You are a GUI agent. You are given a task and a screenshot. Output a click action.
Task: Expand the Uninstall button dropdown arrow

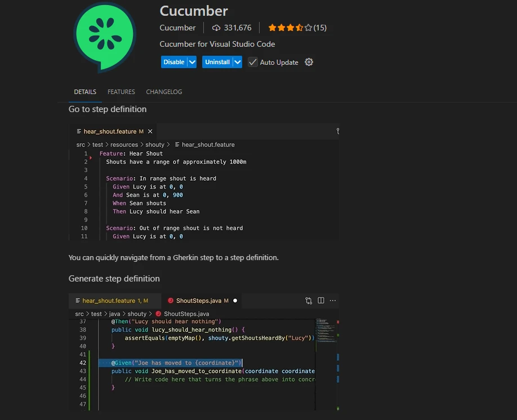(237, 62)
